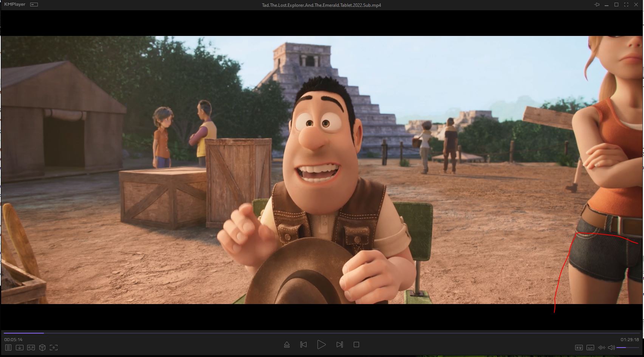Open the playlist panel icon
Image resolution: width=644 pixels, height=357 pixels.
pos(8,348)
